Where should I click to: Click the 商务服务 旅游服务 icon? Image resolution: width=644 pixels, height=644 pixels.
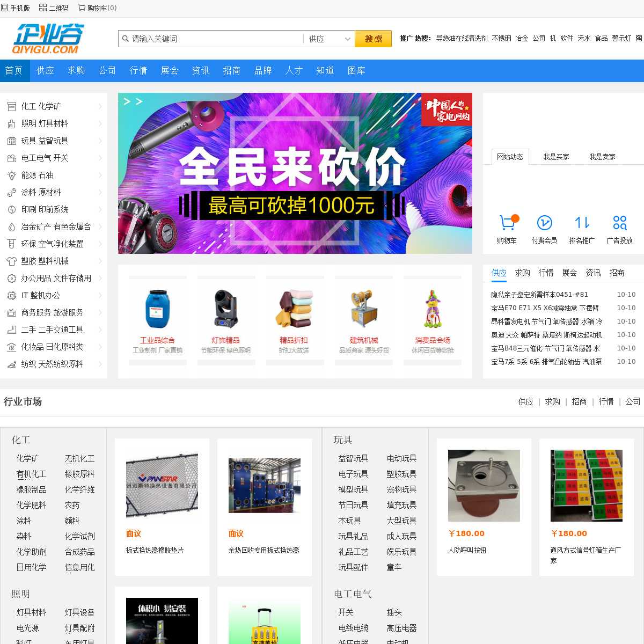point(12,312)
